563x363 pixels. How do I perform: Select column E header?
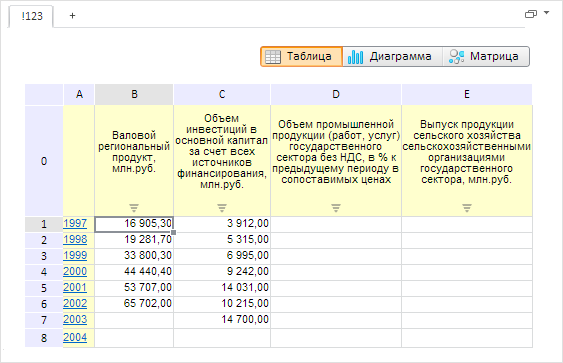pyautogui.click(x=467, y=94)
